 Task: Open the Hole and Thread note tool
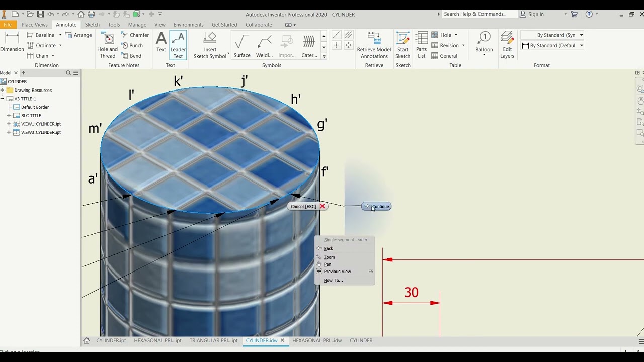[x=107, y=45]
